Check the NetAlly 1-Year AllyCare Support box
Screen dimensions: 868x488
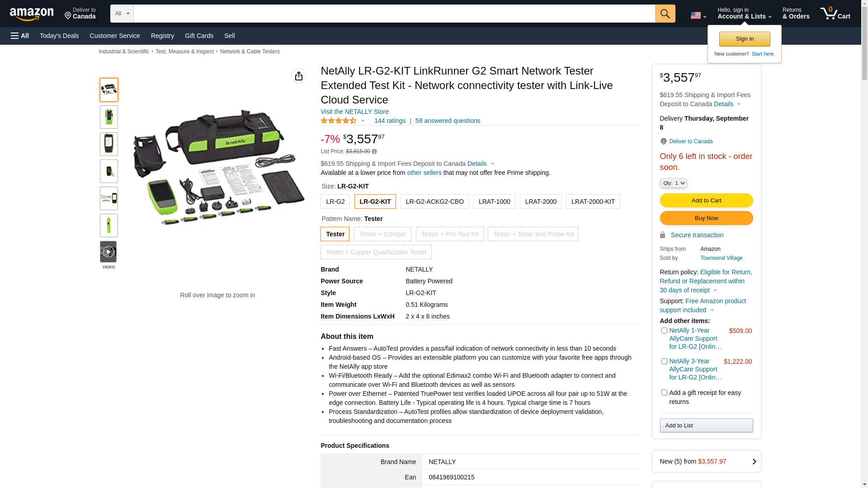click(x=664, y=331)
